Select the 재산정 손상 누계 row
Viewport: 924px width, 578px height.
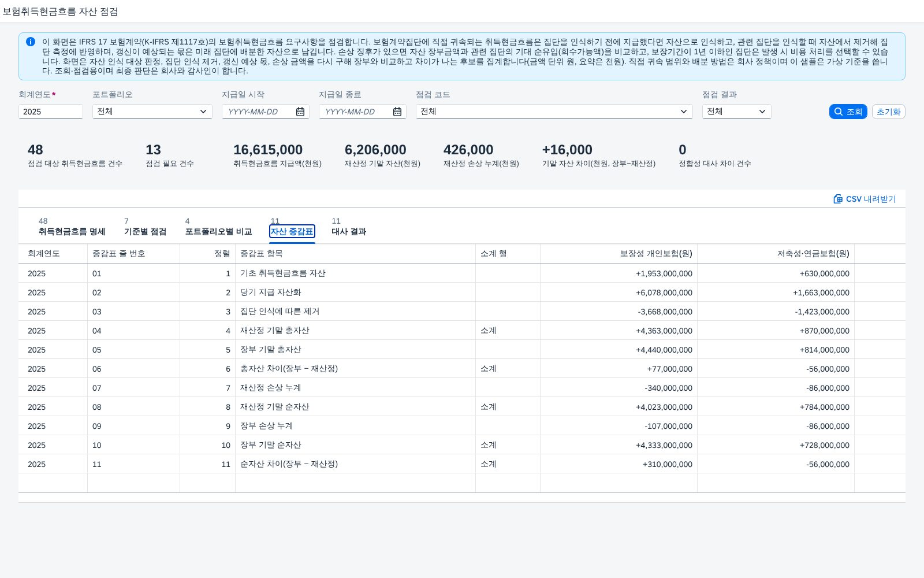462,388
